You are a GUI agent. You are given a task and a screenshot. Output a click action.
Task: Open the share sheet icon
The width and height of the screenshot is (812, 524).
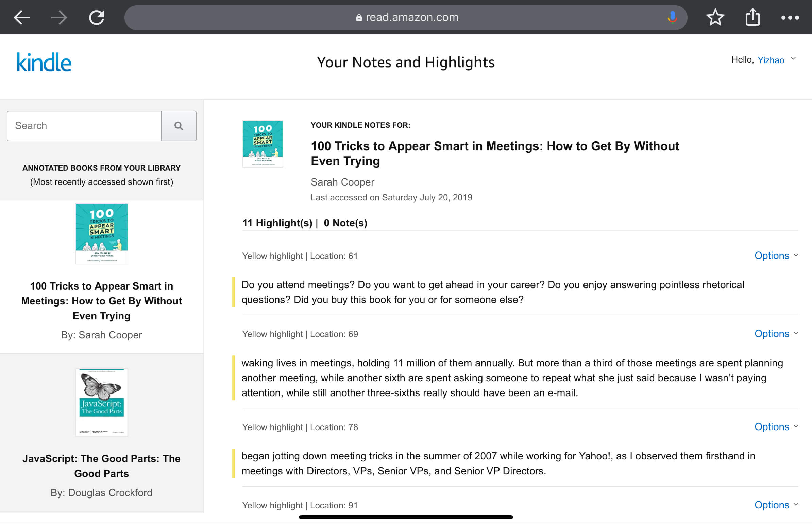click(x=752, y=17)
